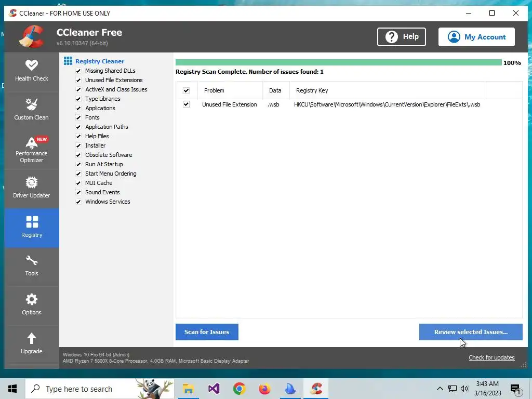Click the taskbar search box
Image resolution: width=532 pixels, height=399 pixels.
point(100,389)
